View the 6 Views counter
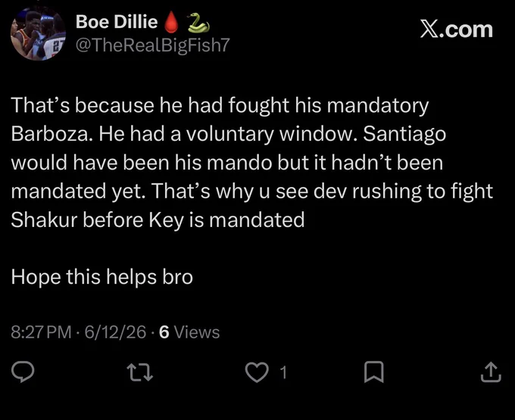The image size is (515, 420). pyautogui.click(x=189, y=332)
